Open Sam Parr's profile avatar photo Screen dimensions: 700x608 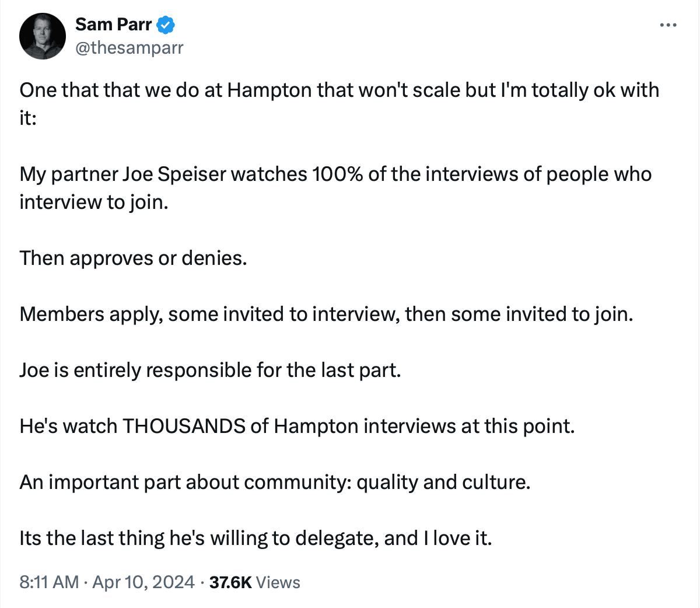(x=43, y=36)
